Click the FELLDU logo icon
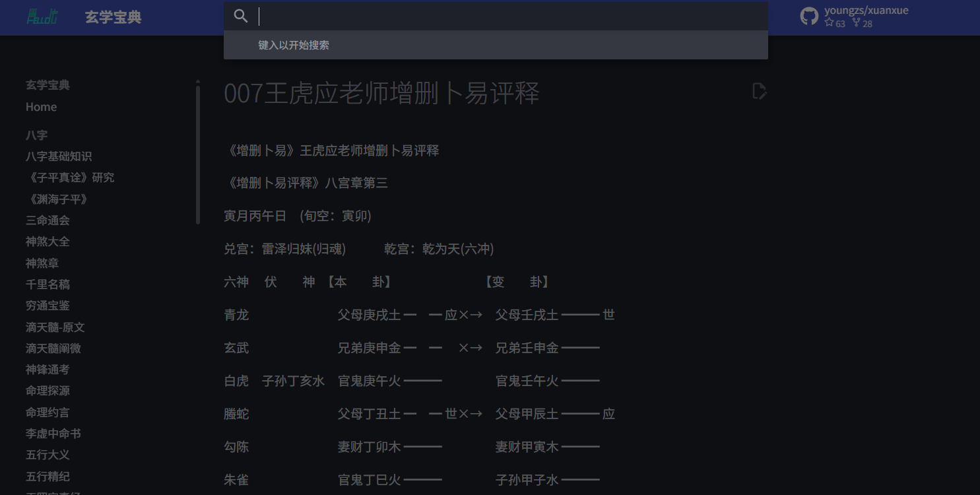The height and width of the screenshot is (495, 980). click(x=42, y=15)
